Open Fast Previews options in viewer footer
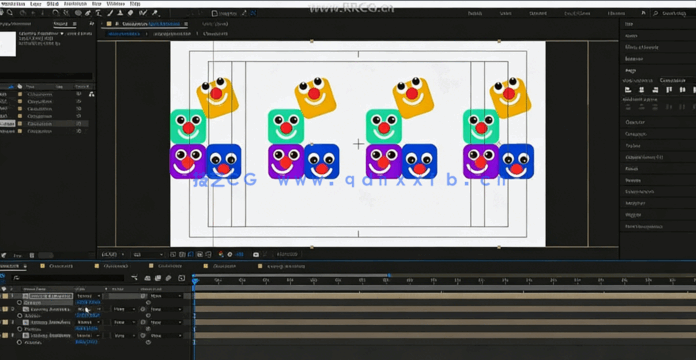 pos(173,254)
